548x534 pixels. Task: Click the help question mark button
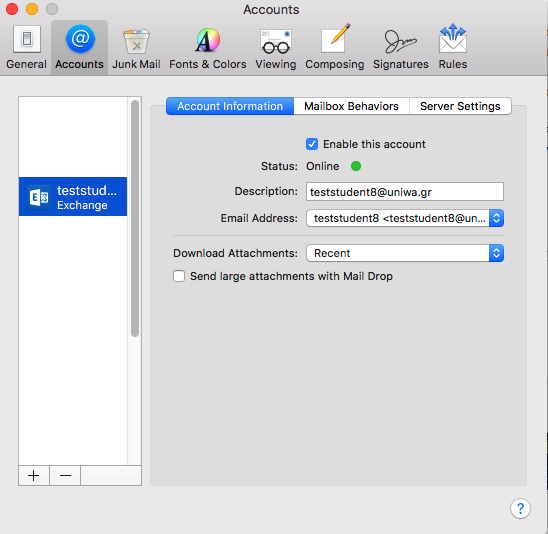click(520, 508)
